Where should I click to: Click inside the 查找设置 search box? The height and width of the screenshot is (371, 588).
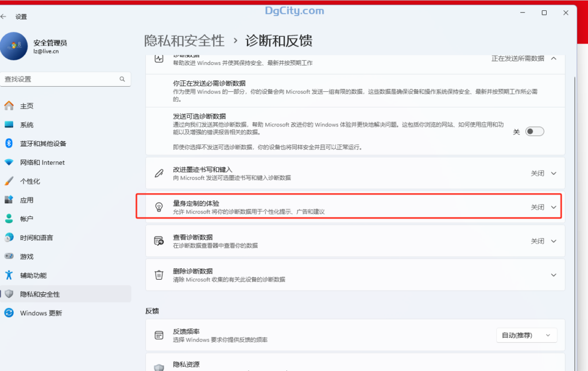tap(63, 79)
